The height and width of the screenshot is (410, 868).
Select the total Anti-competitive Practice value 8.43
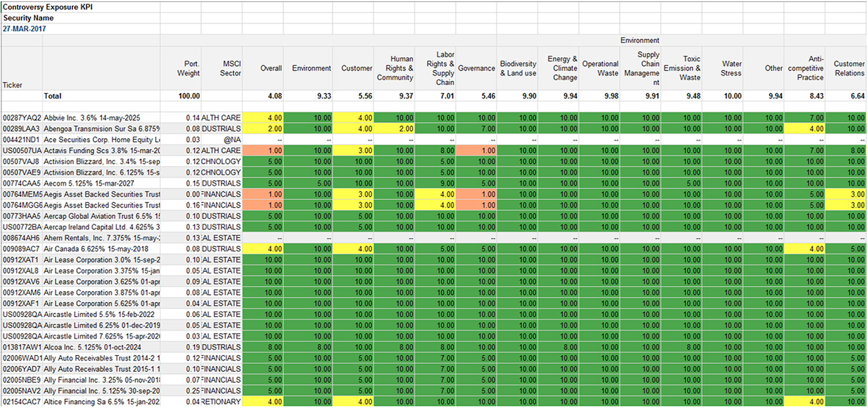click(816, 96)
